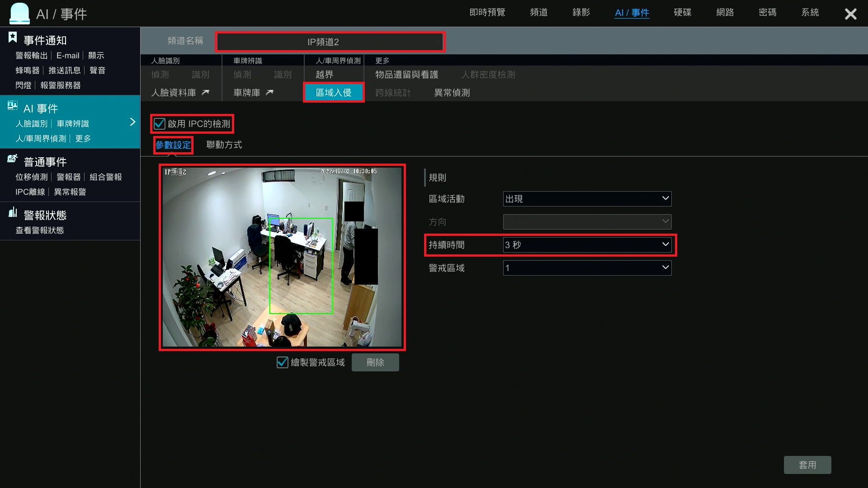Screen dimensions: 868x488
Task: Open the 人臉資料庫 link
Action: coord(174,93)
